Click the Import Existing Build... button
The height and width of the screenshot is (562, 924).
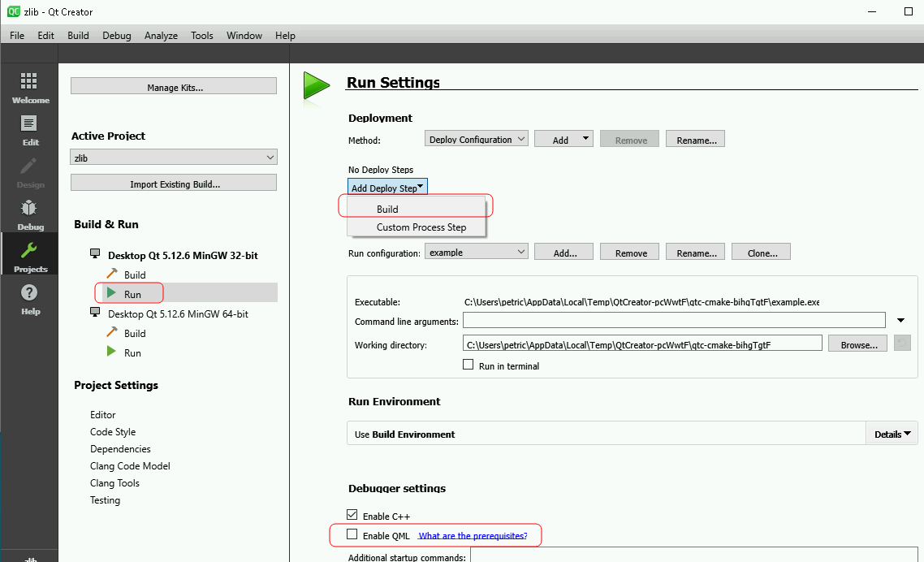[174, 183]
